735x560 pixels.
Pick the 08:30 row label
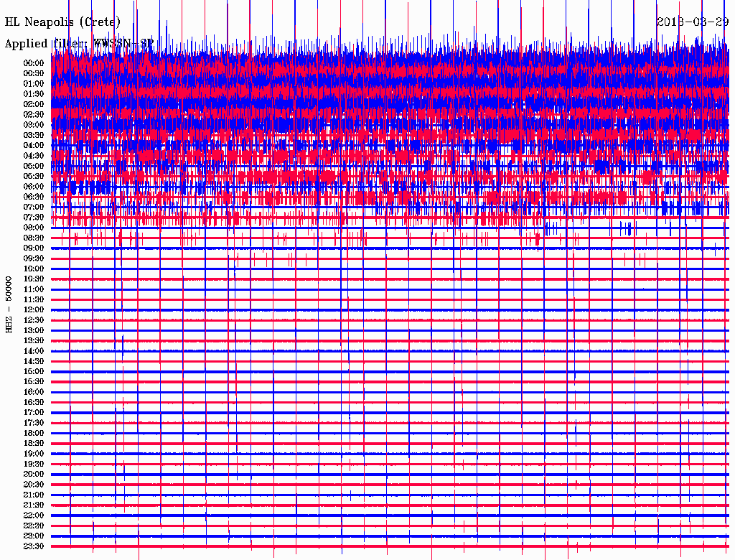click(34, 238)
